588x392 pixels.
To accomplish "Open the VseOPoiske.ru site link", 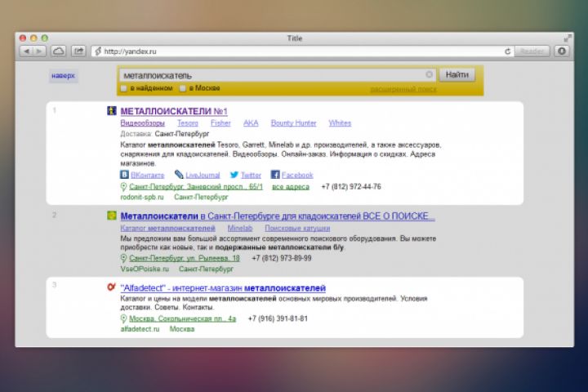I will tap(145, 269).
